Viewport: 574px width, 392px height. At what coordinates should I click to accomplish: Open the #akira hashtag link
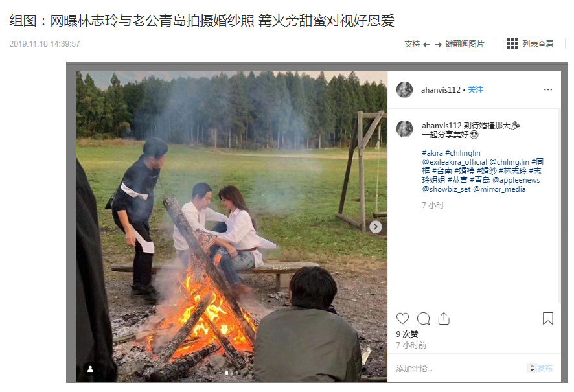(x=432, y=153)
